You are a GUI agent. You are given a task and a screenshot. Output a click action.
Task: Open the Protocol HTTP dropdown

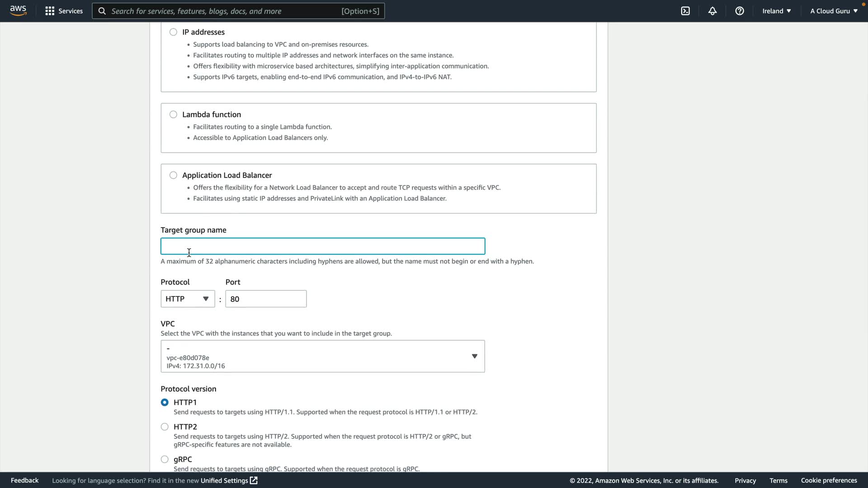pos(188,299)
